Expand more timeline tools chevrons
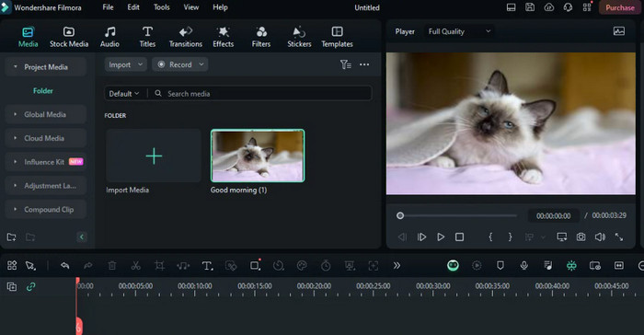 [x=397, y=266]
